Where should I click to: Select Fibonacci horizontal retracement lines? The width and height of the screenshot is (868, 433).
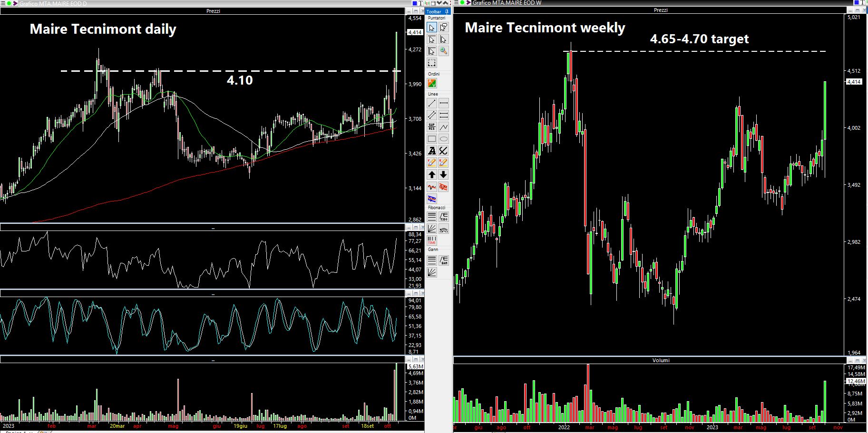coord(432,217)
